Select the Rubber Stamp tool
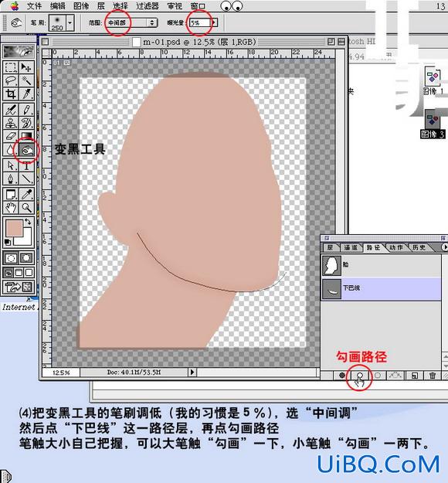448x483 pixels. pos(11,123)
